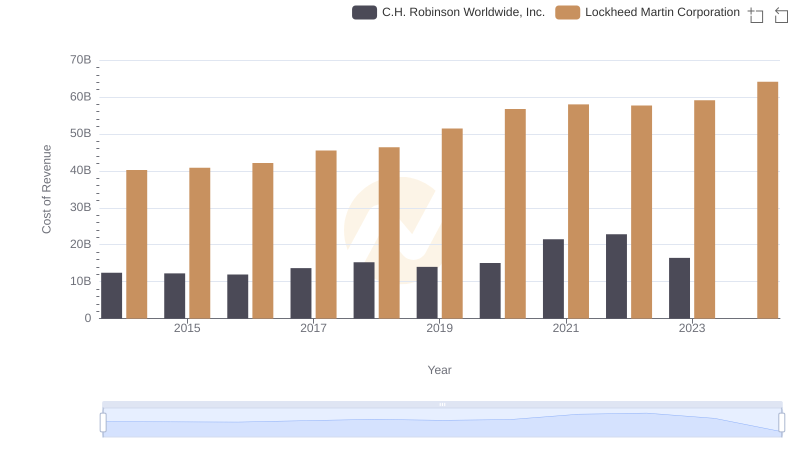Screen dimensions: 800x461
Task: Click C.H. Robinson bar for 2015
Action: pyautogui.click(x=174, y=296)
